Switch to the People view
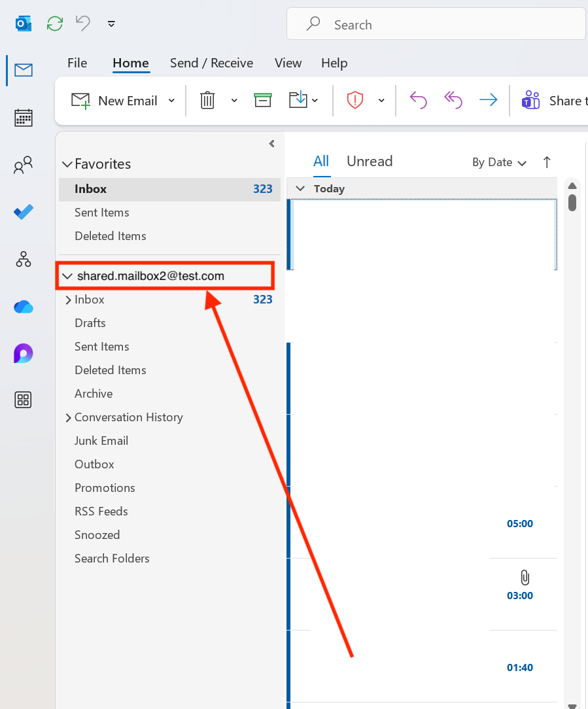 point(23,165)
